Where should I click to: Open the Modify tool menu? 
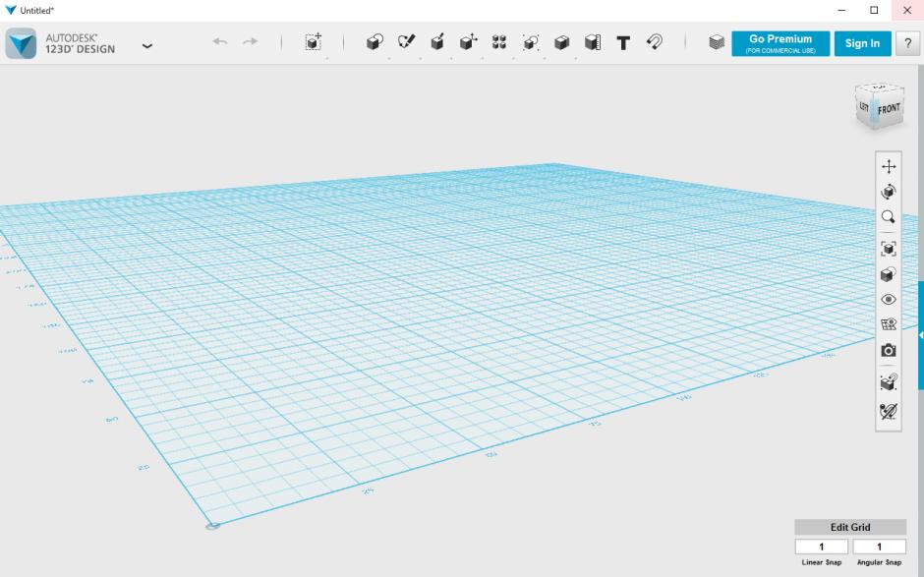469,42
